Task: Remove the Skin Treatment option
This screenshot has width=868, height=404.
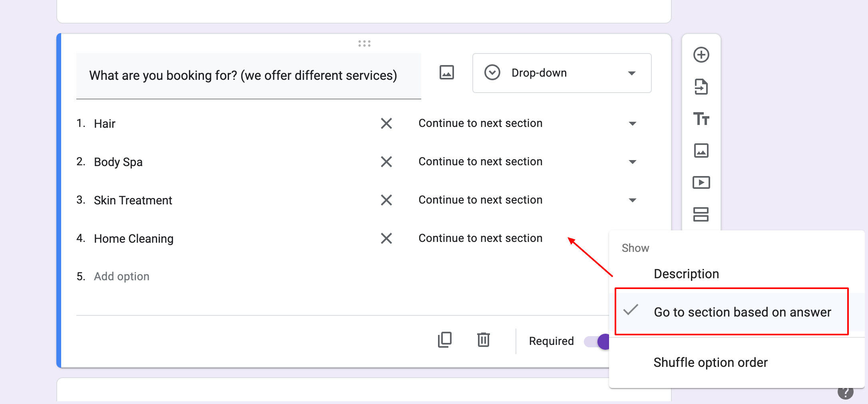Action: point(386,200)
